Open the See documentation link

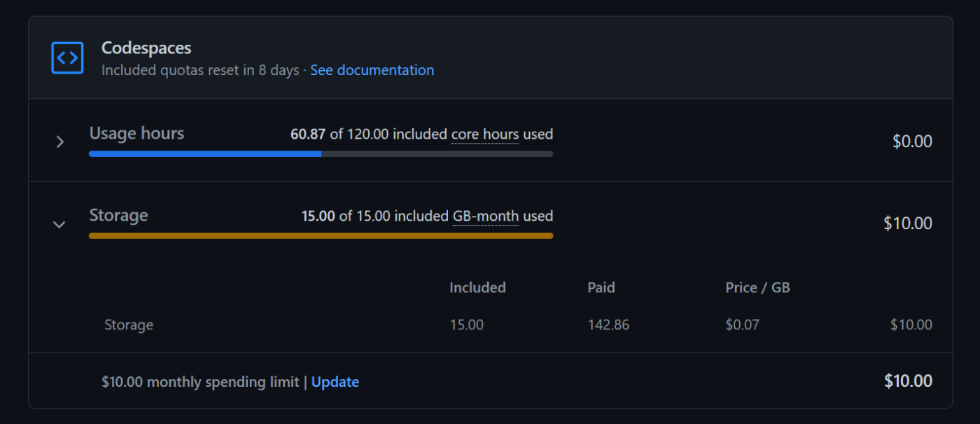(372, 70)
